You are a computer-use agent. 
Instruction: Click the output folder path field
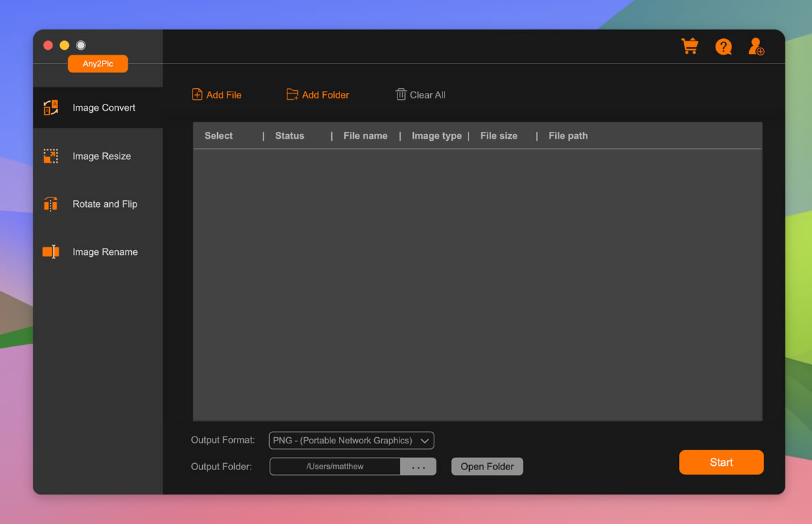point(334,466)
